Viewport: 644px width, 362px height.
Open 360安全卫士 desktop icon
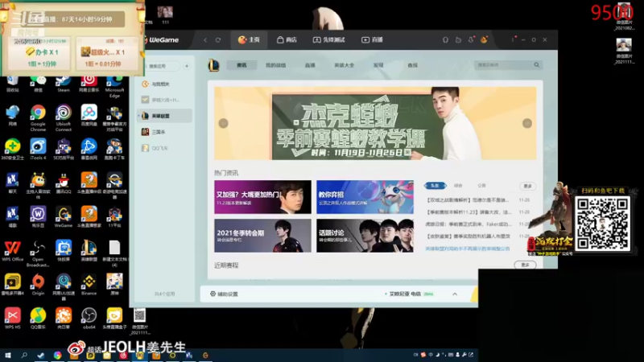click(x=12, y=150)
